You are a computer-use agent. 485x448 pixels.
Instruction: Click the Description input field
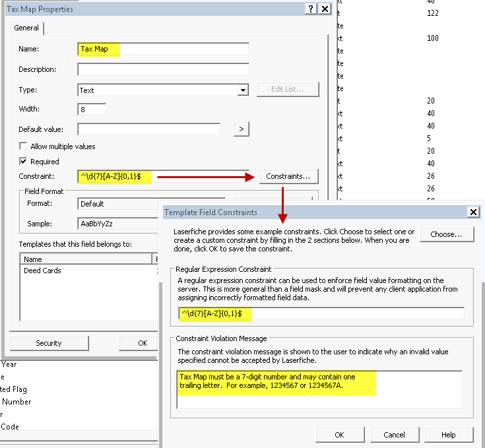(164, 69)
